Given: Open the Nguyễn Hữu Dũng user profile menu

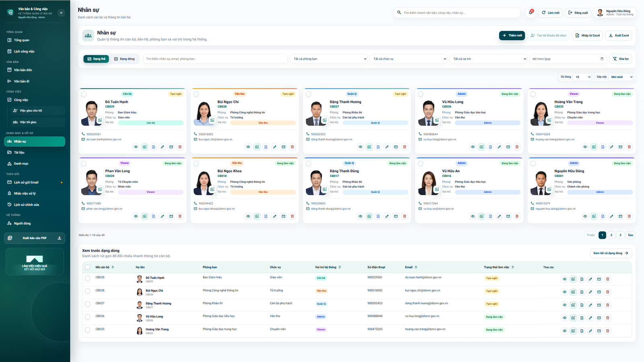Looking at the screenshot, I should (x=615, y=12).
